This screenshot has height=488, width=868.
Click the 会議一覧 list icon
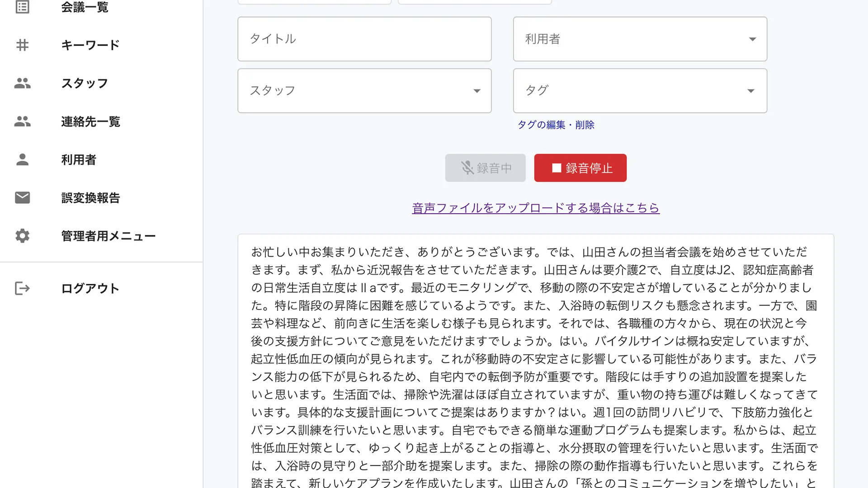tap(22, 7)
